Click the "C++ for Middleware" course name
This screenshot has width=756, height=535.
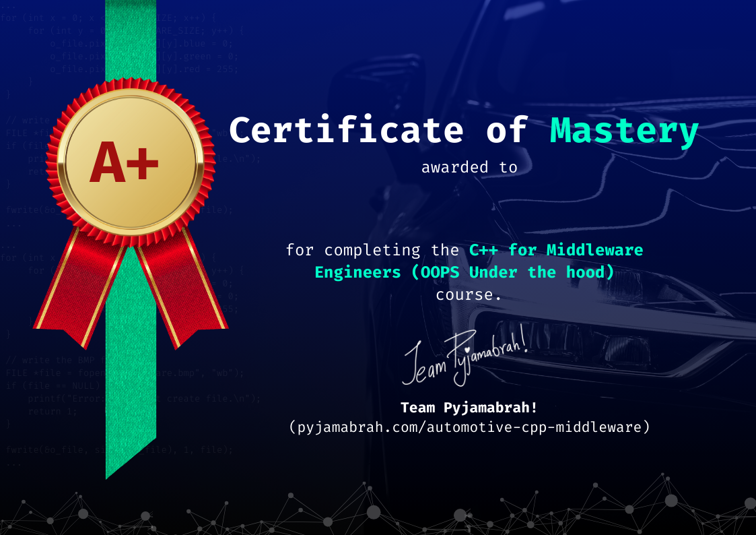click(555, 250)
